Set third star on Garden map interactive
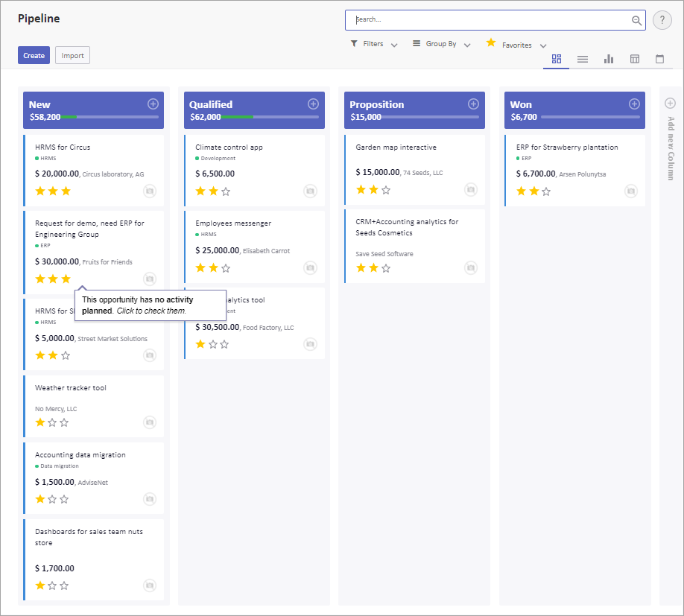The height and width of the screenshot is (616, 684). coord(386,190)
